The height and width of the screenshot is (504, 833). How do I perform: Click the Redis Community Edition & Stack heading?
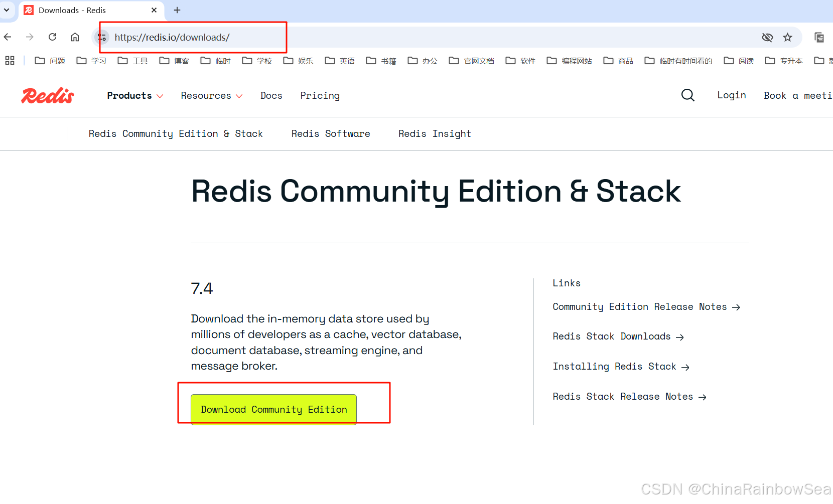[436, 192]
